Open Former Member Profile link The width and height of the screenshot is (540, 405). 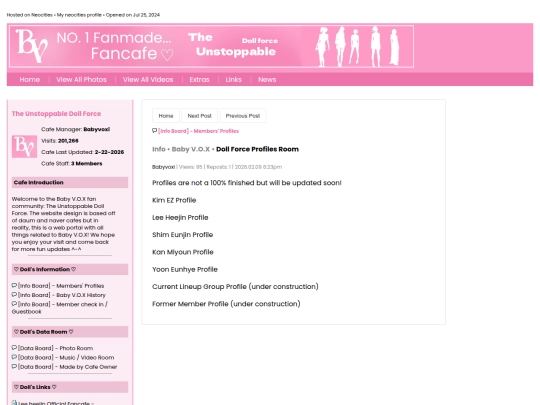click(x=226, y=304)
